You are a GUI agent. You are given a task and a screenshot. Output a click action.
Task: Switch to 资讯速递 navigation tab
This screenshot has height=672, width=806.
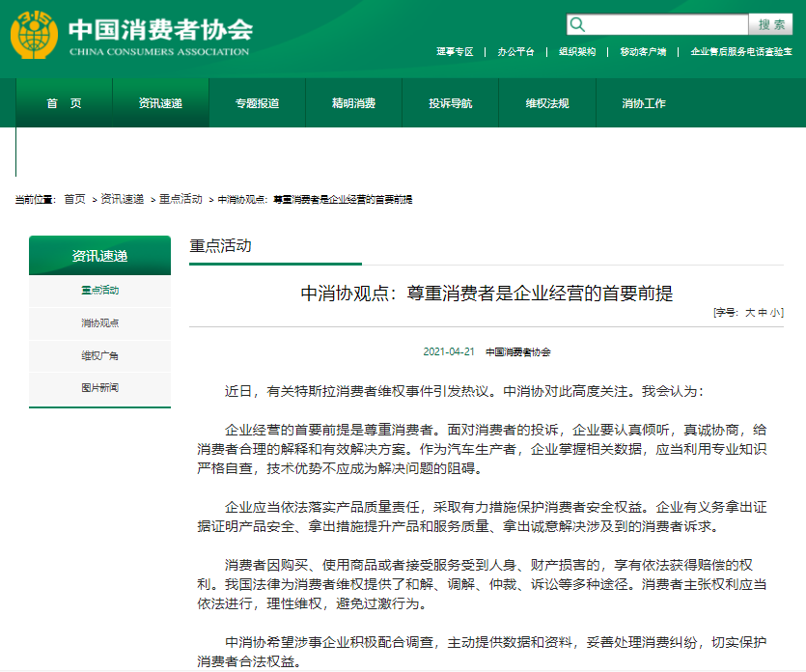[157, 101]
